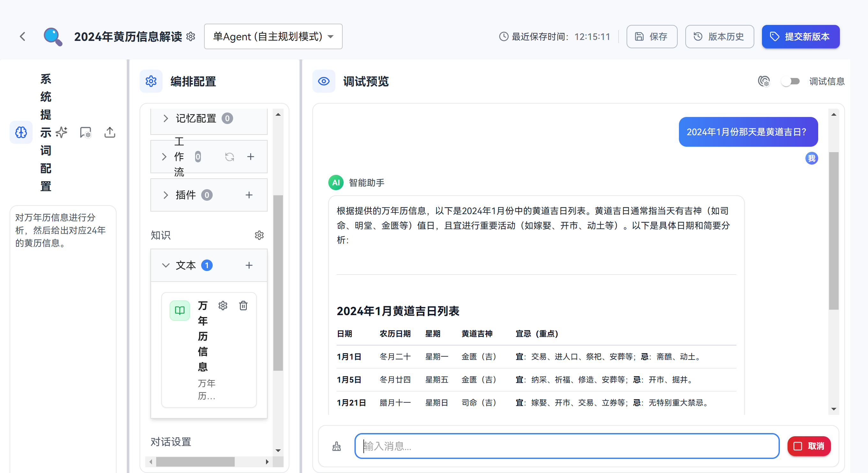
Task: Click the back arrow icon
Action: 23,36
